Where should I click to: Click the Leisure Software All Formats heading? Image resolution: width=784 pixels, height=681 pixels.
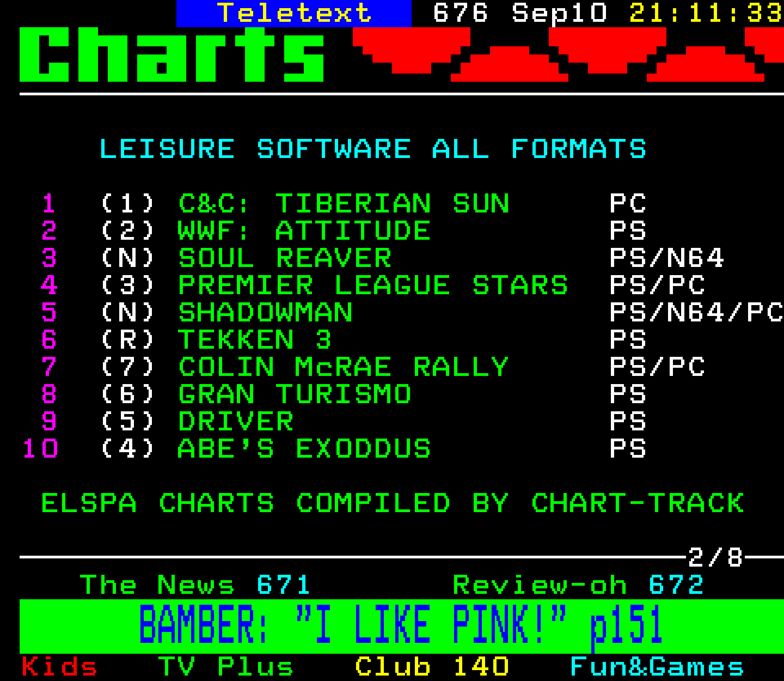coord(373,149)
